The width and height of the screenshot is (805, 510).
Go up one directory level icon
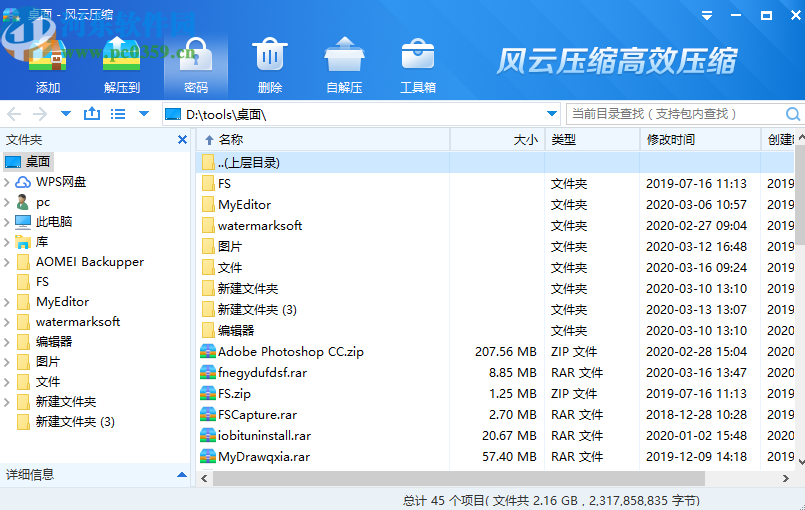tap(92, 114)
